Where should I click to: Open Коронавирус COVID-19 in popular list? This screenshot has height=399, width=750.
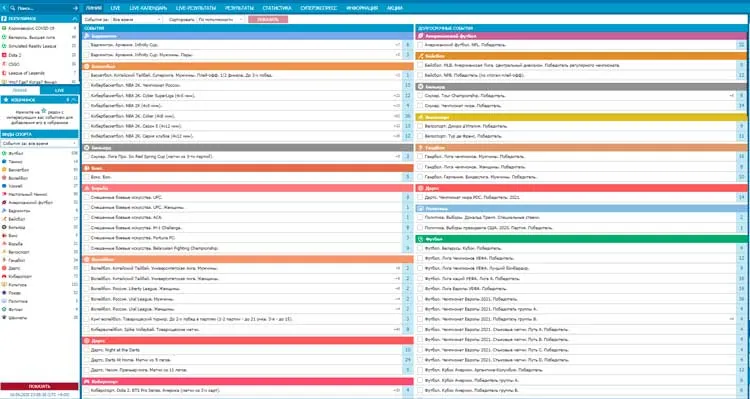[31, 28]
